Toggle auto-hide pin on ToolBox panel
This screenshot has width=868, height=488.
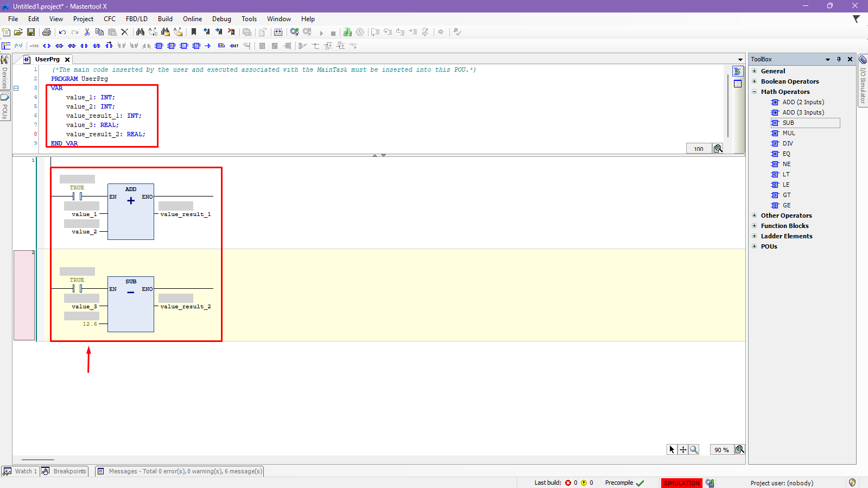click(839, 59)
